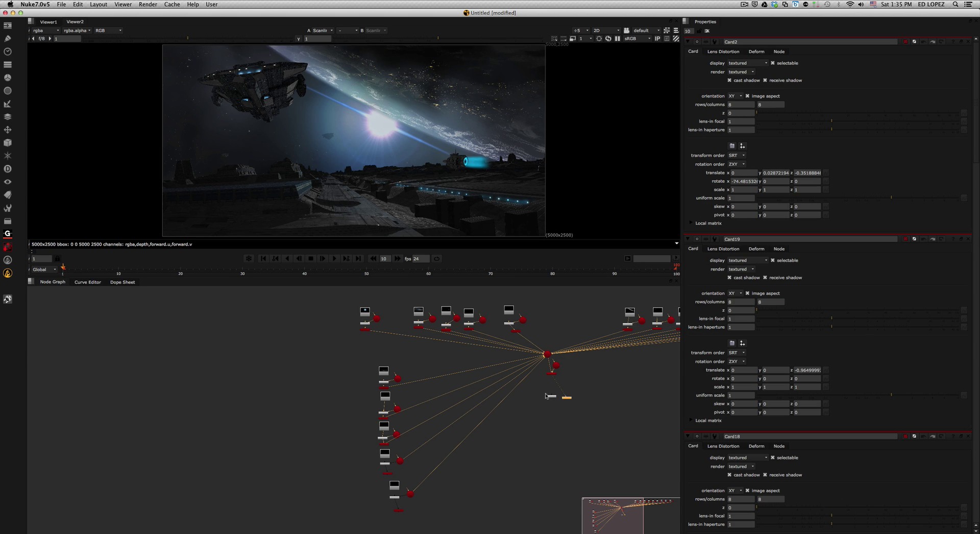Screen dimensions: 980x534
Task: Toggle image aspect checkbox in Card18
Action: 747,491
